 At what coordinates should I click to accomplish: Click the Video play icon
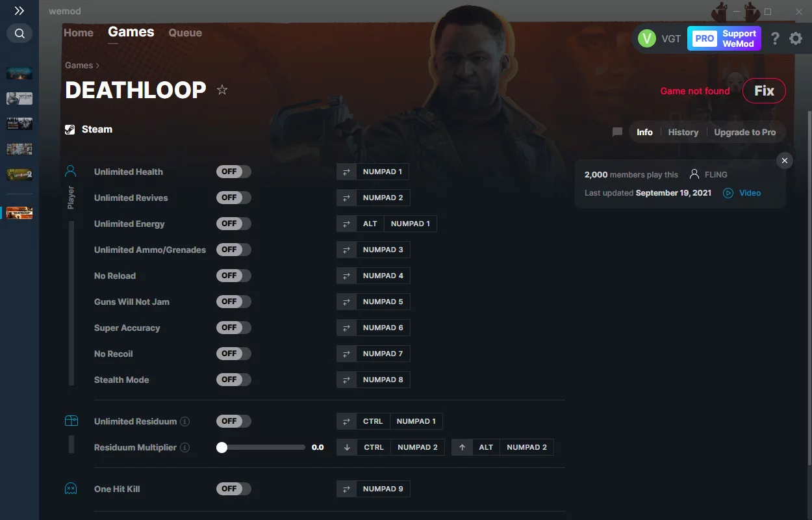[728, 193]
